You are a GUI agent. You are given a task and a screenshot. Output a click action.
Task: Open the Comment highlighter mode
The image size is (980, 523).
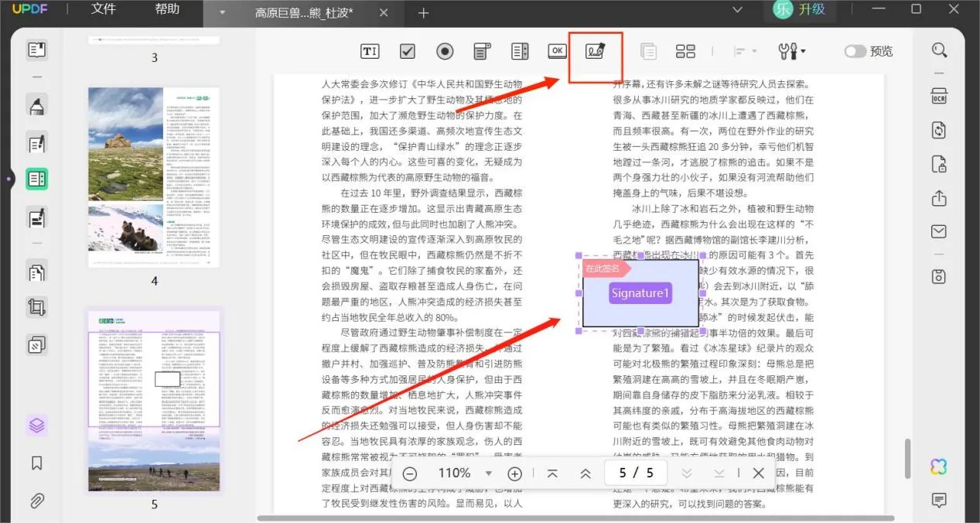point(36,106)
